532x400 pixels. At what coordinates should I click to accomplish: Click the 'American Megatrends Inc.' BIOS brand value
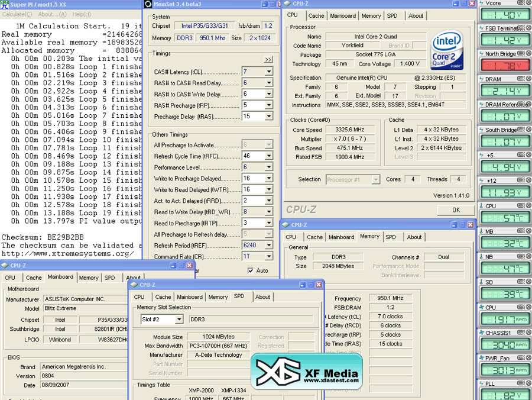point(74,367)
